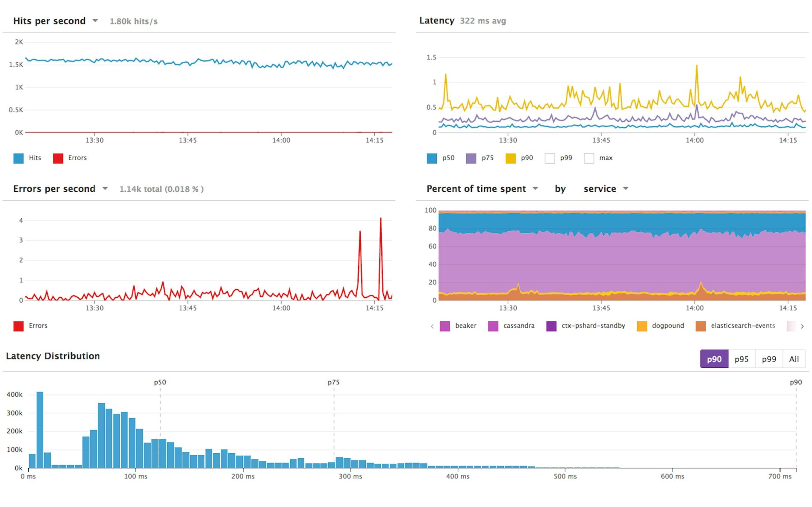Image resolution: width=812 pixels, height=507 pixels.
Task: Toggle the Errors series in Errors chart
Action: (19, 325)
